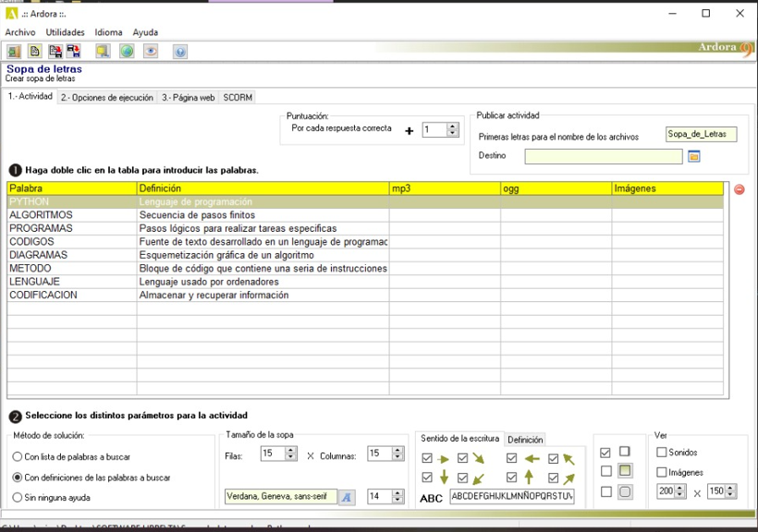Toggle the shadow style checkbox
The height and width of the screenshot is (532, 758).
tap(605, 453)
